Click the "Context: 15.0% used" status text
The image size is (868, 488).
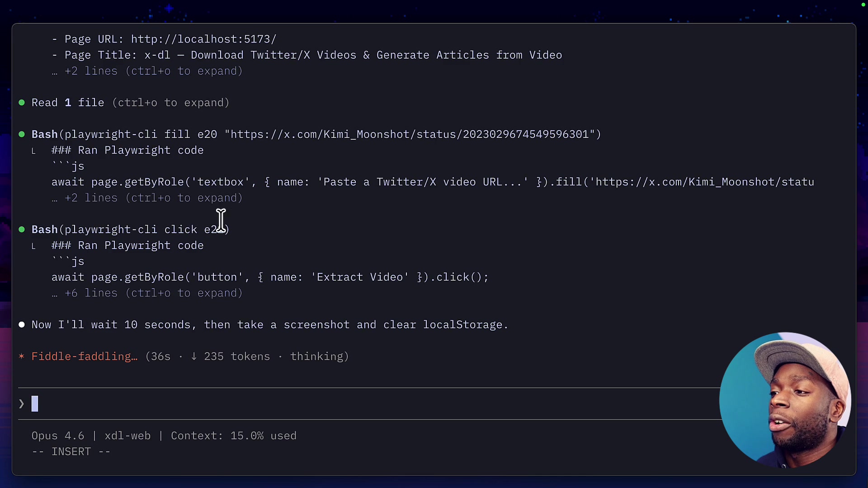tap(233, 436)
